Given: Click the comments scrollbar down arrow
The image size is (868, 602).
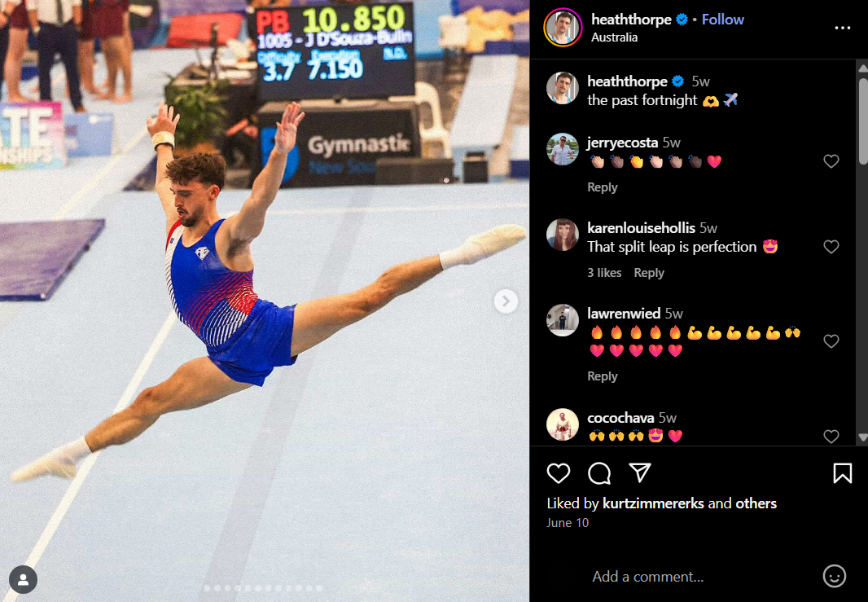Looking at the screenshot, I should click(x=862, y=437).
